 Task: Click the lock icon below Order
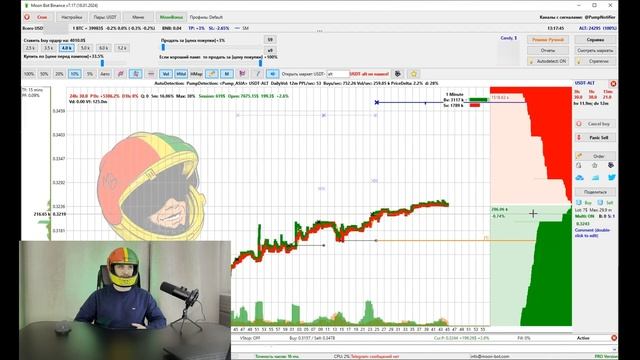click(579, 165)
